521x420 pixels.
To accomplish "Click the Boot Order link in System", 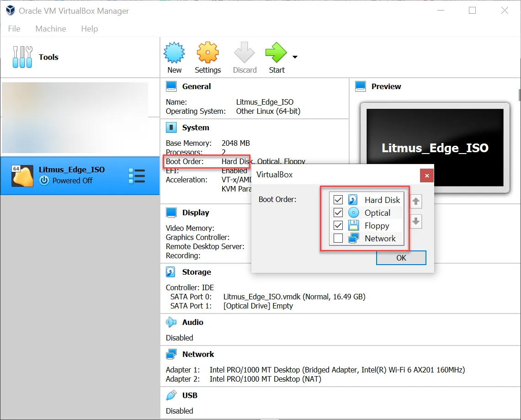I will coord(185,161).
